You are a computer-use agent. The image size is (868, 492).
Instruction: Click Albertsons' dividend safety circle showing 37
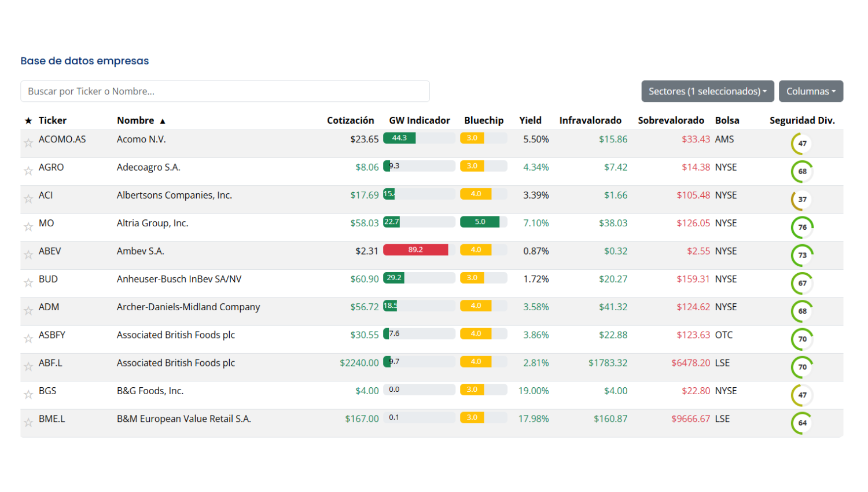coord(802,199)
